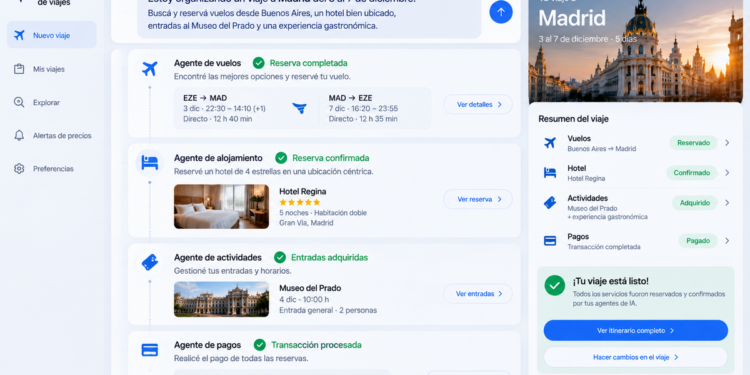The height and width of the screenshot is (375, 750).
Task: Click the Resumen del viaje heading
Action: coord(574,119)
